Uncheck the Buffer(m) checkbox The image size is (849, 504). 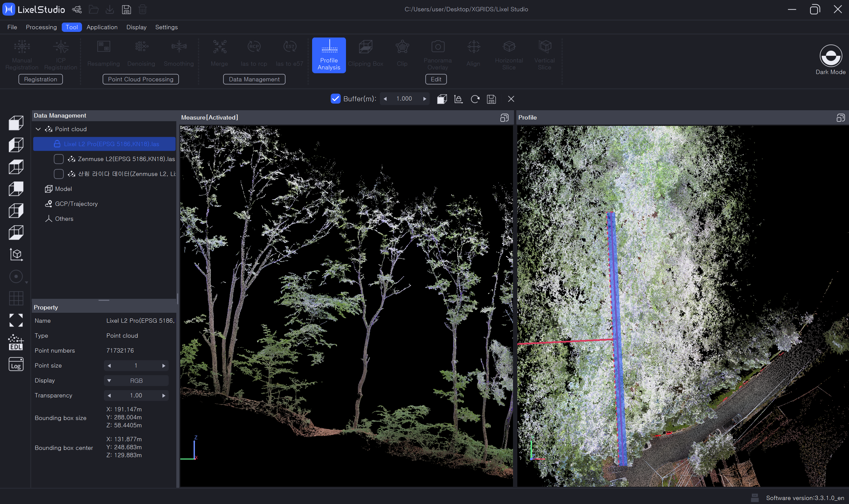pyautogui.click(x=335, y=99)
